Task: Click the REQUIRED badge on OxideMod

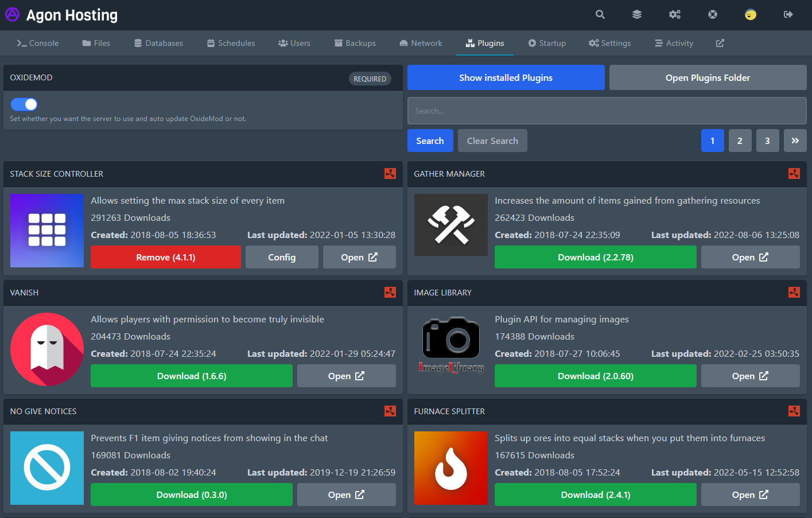Action: (370, 79)
